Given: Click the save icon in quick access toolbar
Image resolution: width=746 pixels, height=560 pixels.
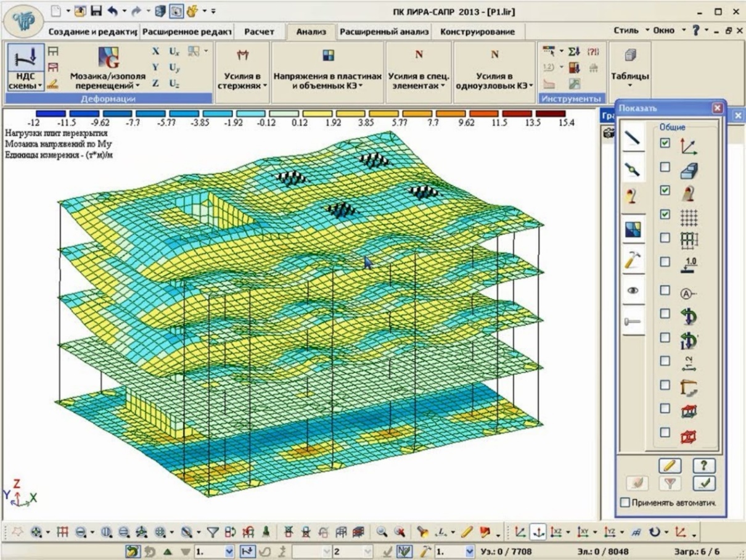Looking at the screenshot, I should (95, 10).
